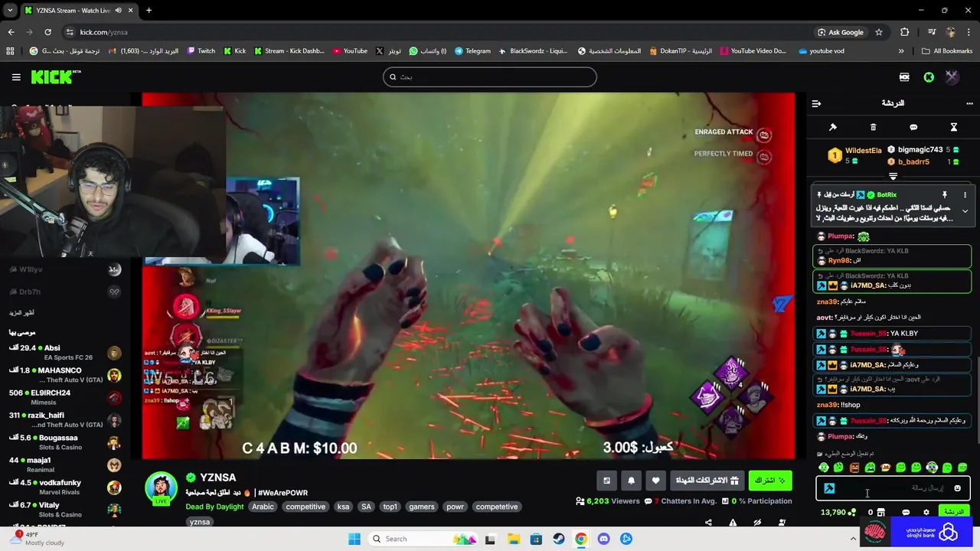Click the Windows taskbar Search box
Viewport: 980px width, 551px height.
[x=421, y=539]
